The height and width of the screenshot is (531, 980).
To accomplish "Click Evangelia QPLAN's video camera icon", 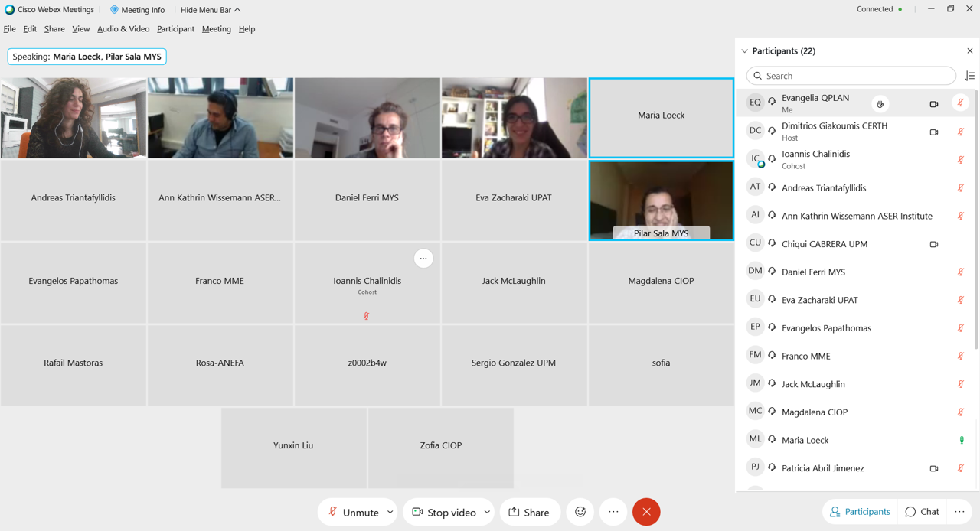I will point(934,104).
